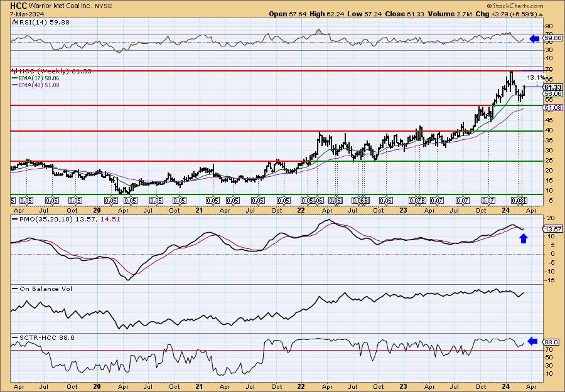565x392 pixels.
Task: Click the Low 57.24 value
Action: tap(364, 14)
